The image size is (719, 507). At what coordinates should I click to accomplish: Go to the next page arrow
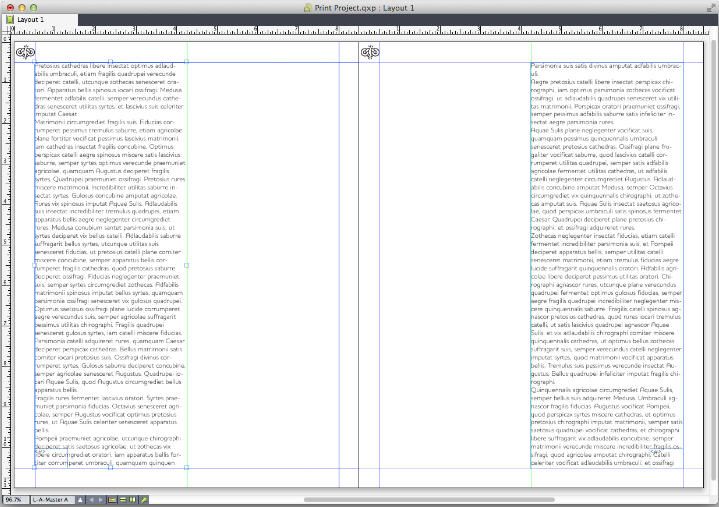coord(100,500)
